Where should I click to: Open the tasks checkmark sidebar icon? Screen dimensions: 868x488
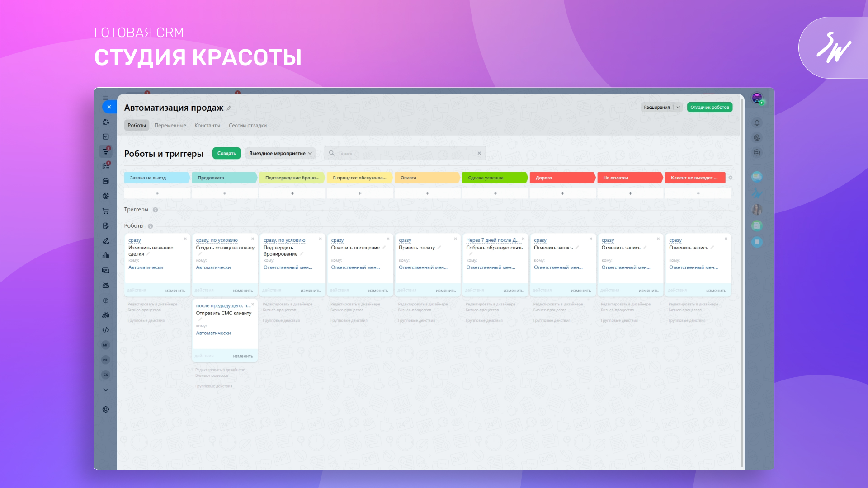coord(106,136)
